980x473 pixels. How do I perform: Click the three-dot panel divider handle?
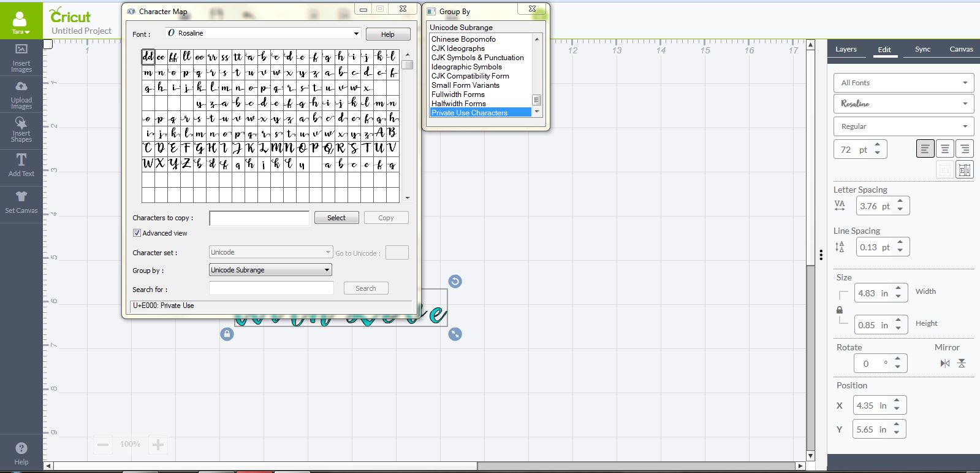(x=821, y=255)
